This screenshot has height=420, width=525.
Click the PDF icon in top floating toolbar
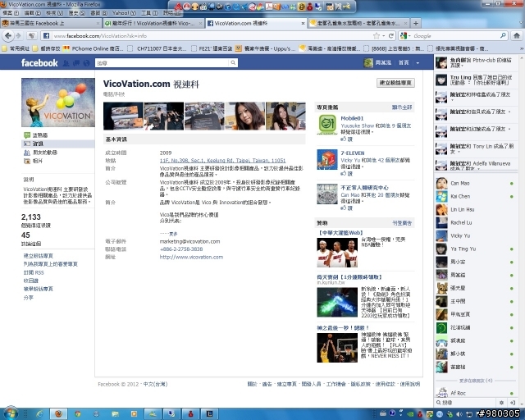pyautogui.click(x=269, y=7)
